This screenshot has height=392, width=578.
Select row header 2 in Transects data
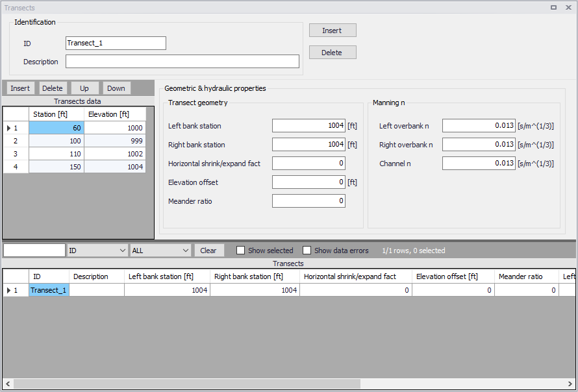pos(16,141)
